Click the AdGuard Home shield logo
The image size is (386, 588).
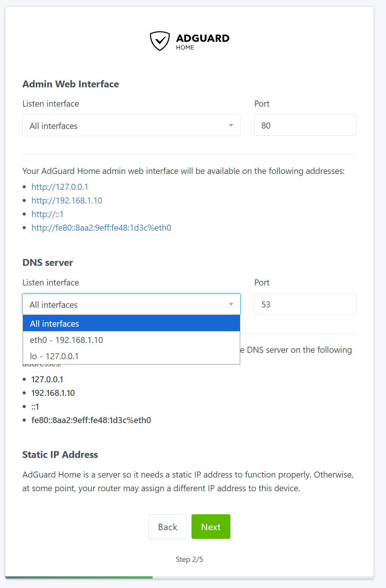(160, 41)
